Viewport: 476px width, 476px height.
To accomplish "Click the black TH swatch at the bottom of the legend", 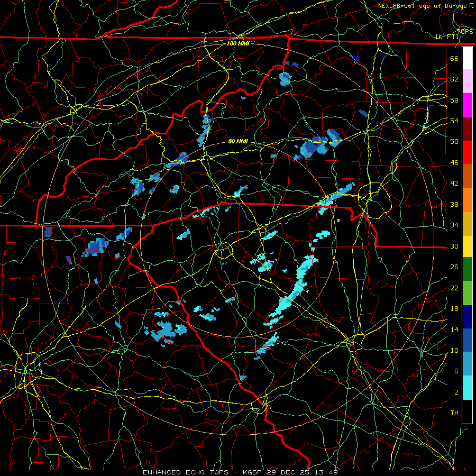I will point(467,411).
